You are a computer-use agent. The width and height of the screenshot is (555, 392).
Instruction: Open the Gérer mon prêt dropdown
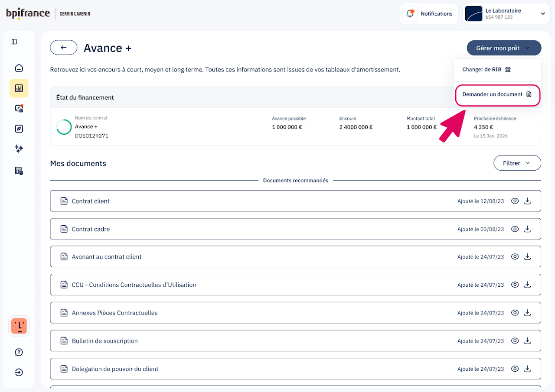coord(504,48)
